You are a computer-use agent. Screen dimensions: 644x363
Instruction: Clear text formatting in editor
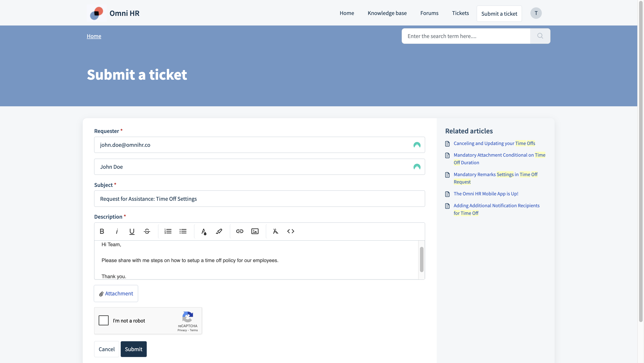point(275,231)
